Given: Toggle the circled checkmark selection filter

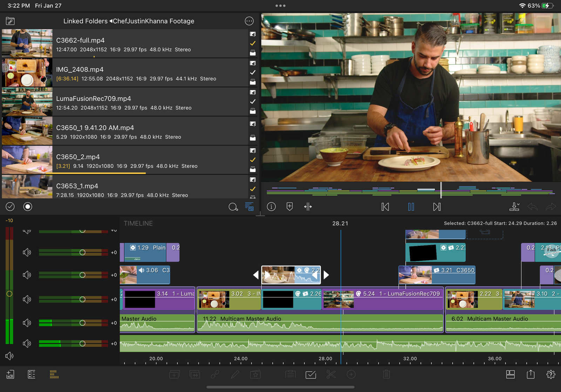Looking at the screenshot, I should (10, 207).
